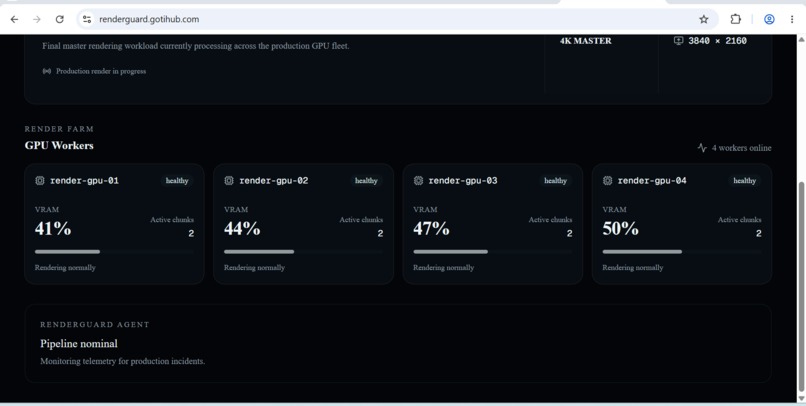Click the render-gpu-01 VRAM progress bar
Viewport: 806px width, 406px height.
[x=114, y=252]
